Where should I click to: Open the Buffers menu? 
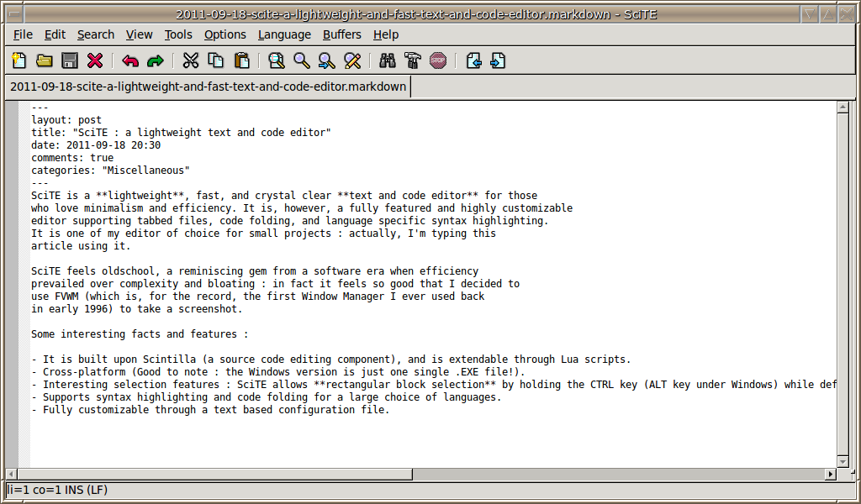[342, 34]
